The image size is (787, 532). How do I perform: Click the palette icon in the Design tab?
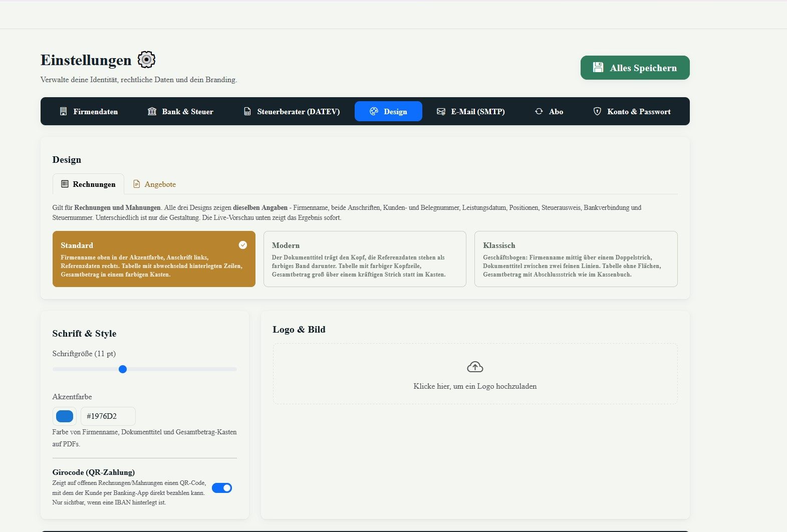[374, 111]
